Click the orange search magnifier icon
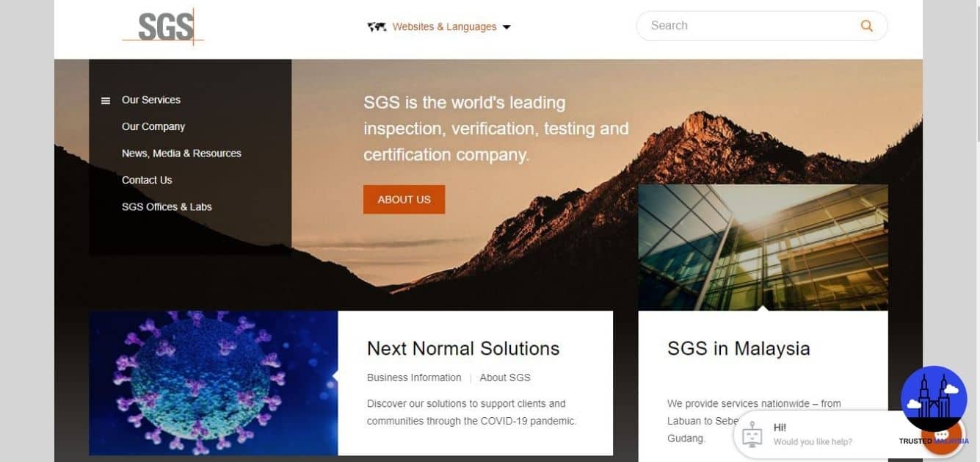The width and height of the screenshot is (980, 462). (867, 26)
